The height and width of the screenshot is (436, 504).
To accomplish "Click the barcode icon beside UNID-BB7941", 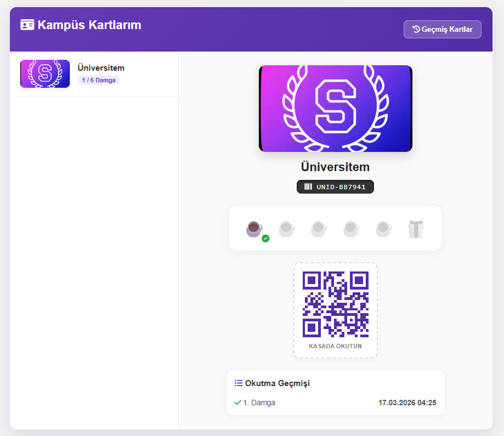I will [307, 186].
